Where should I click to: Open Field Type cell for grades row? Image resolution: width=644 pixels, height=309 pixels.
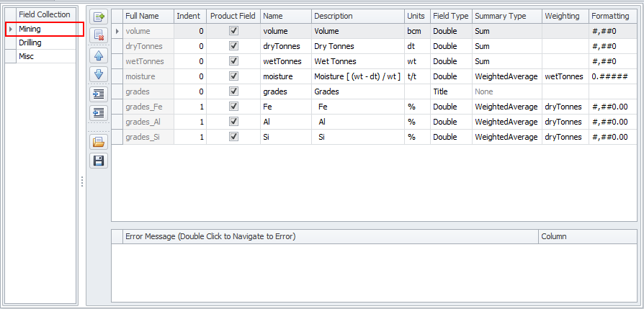click(x=450, y=91)
